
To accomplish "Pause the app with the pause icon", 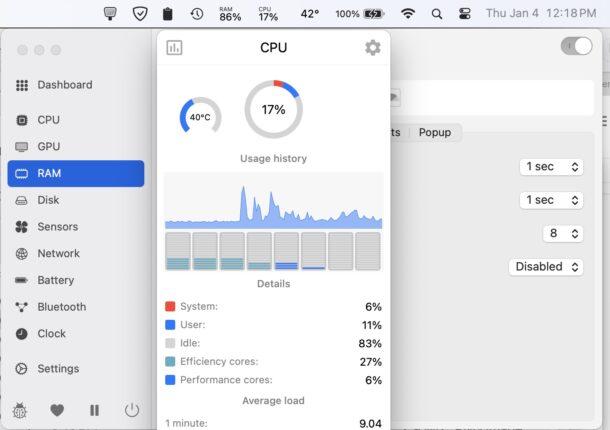I will [94, 410].
